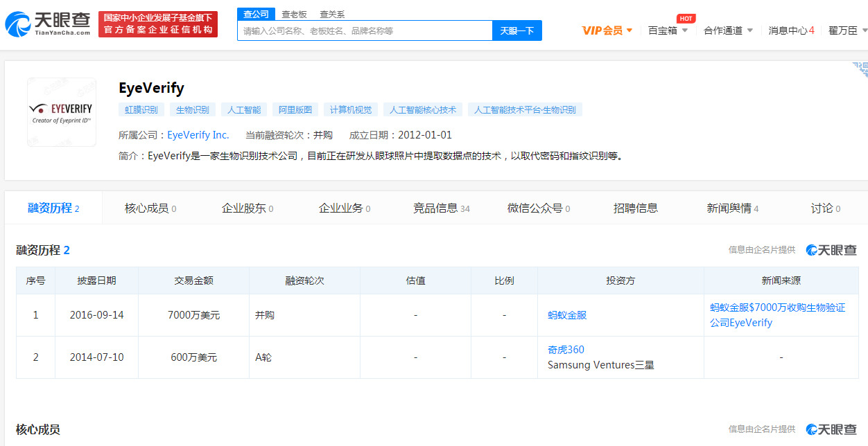Image resolution: width=868 pixels, height=446 pixels.
Task: Click the 人工智能 tag
Action: pyautogui.click(x=244, y=109)
